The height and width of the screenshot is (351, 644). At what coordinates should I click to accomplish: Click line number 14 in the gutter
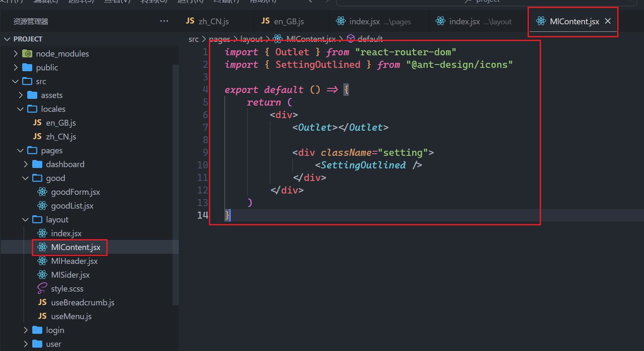pos(203,215)
